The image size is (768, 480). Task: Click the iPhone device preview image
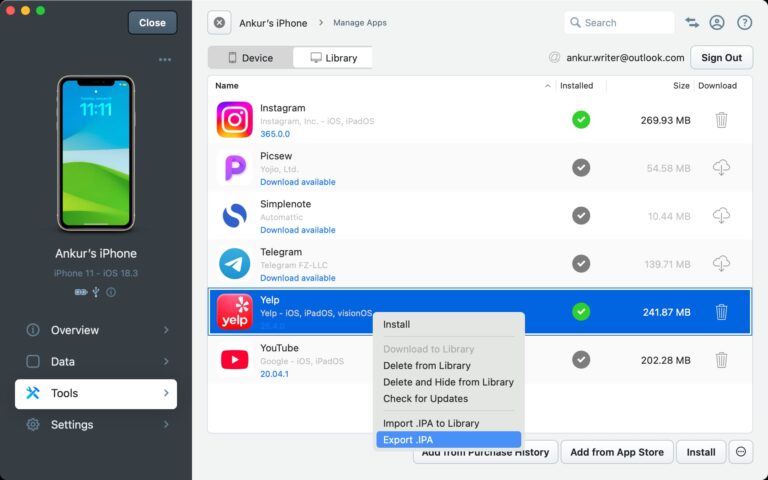click(x=96, y=153)
